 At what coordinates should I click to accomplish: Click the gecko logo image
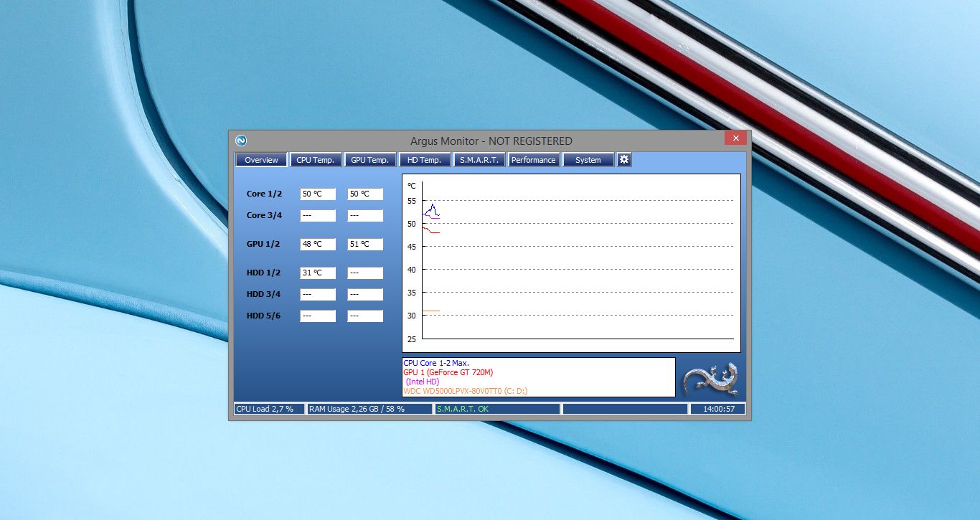710,379
